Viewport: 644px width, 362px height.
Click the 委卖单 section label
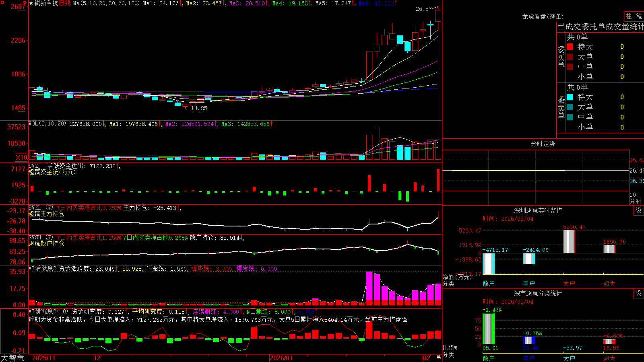[x=561, y=107]
